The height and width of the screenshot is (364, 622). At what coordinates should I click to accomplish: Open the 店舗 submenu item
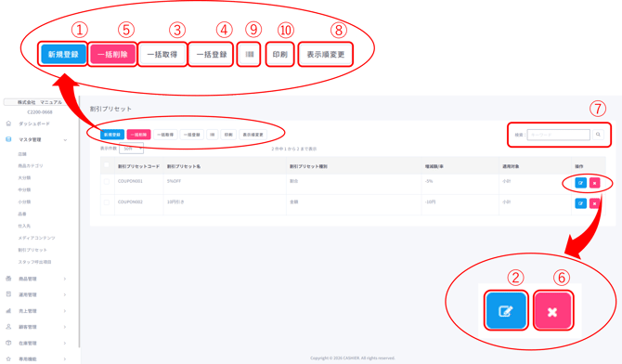22,154
